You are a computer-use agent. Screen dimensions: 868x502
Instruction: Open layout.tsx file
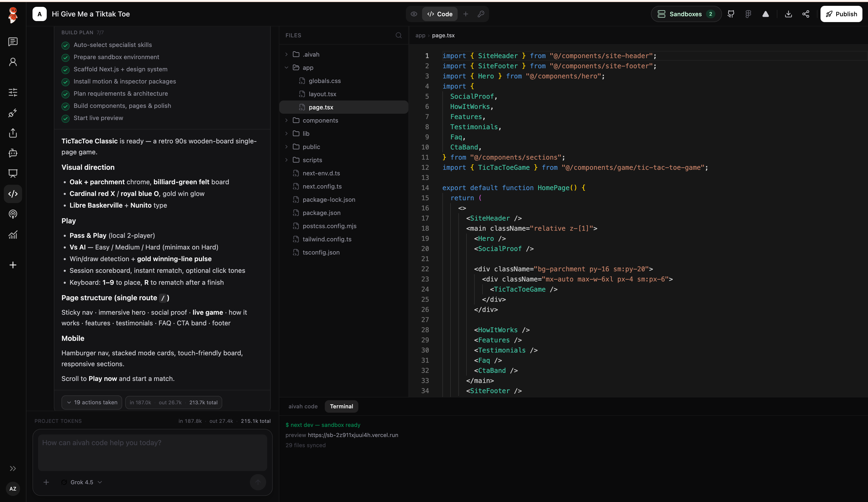point(343,94)
